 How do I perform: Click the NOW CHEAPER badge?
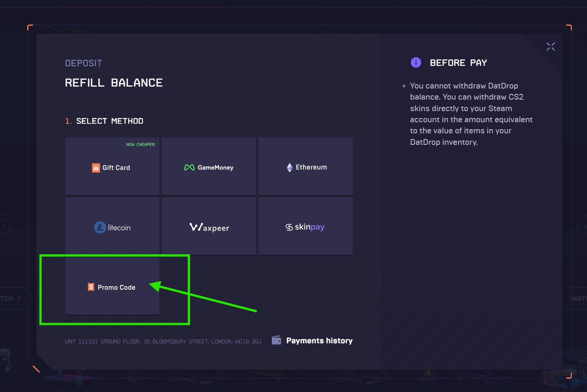coord(141,144)
